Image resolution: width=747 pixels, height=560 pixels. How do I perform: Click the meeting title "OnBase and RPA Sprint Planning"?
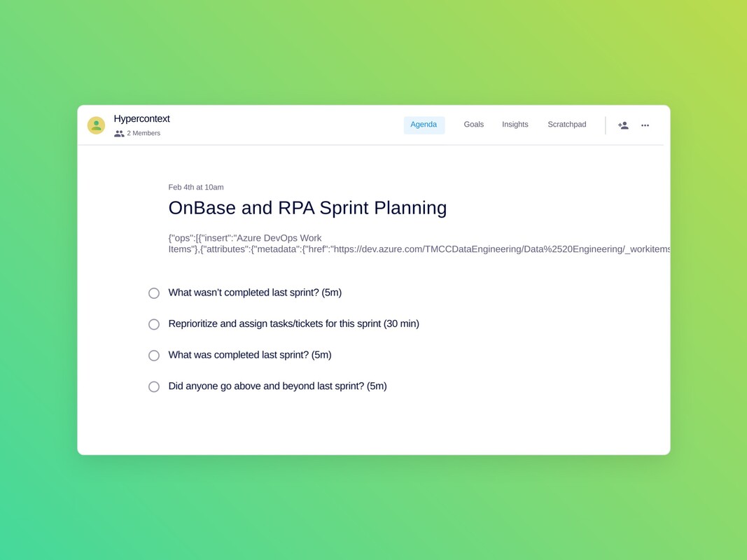(307, 208)
